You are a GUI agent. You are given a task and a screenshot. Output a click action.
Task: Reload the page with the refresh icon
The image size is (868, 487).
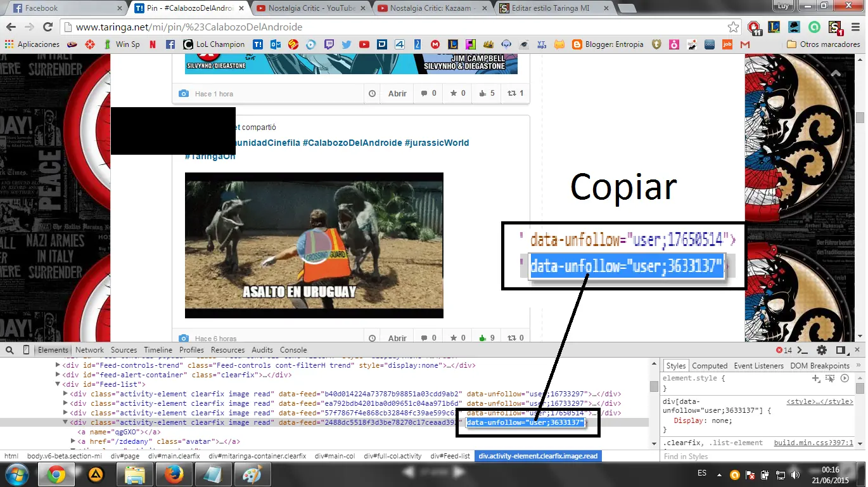pyautogui.click(x=48, y=27)
